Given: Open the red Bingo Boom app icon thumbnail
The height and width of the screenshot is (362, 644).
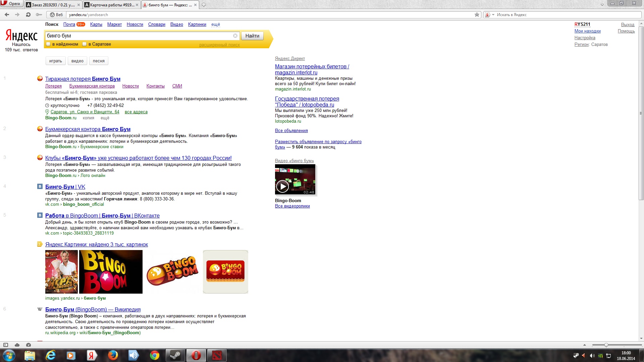Looking at the screenshot, I should (225, 272).
